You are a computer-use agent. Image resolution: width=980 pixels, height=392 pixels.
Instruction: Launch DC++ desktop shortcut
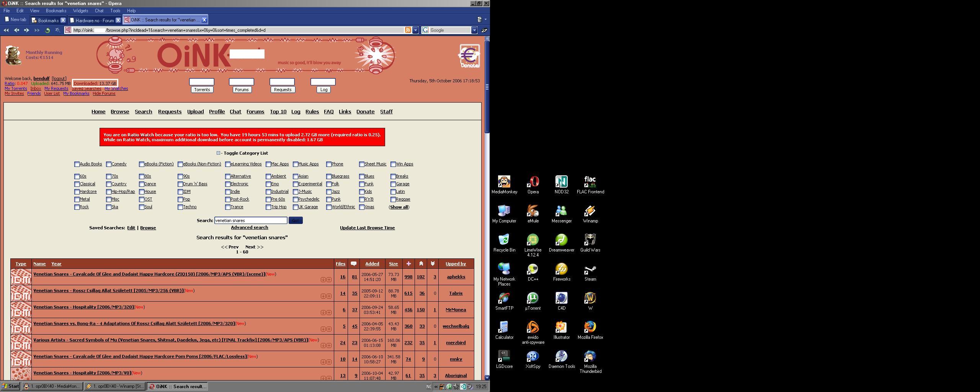coord(533,272)
